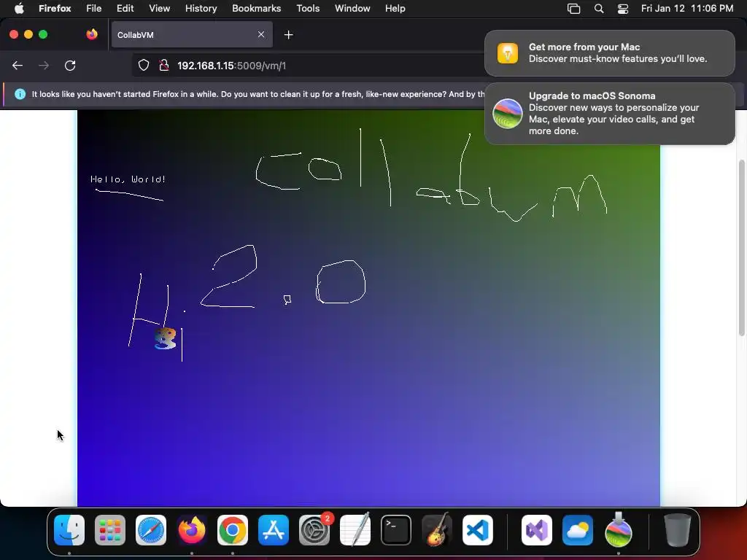The image size is (747, 560).
Task: Select the CollabVM tab
Action: pos(192,35)
